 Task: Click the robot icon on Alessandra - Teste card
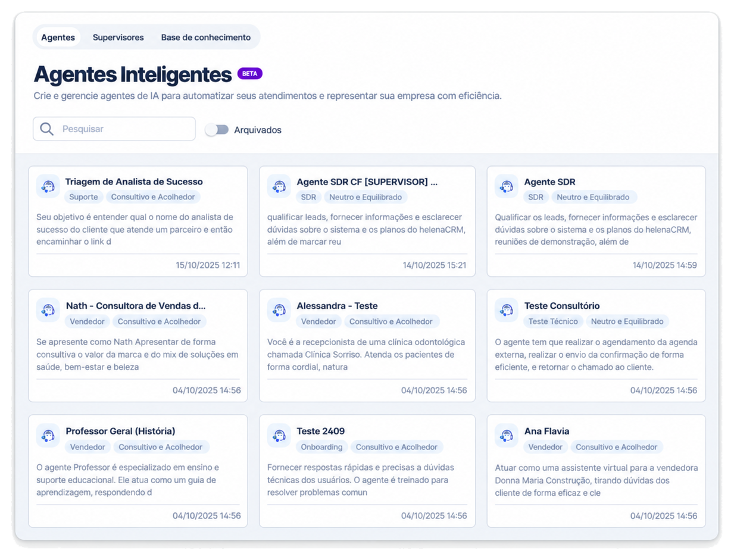279,310
